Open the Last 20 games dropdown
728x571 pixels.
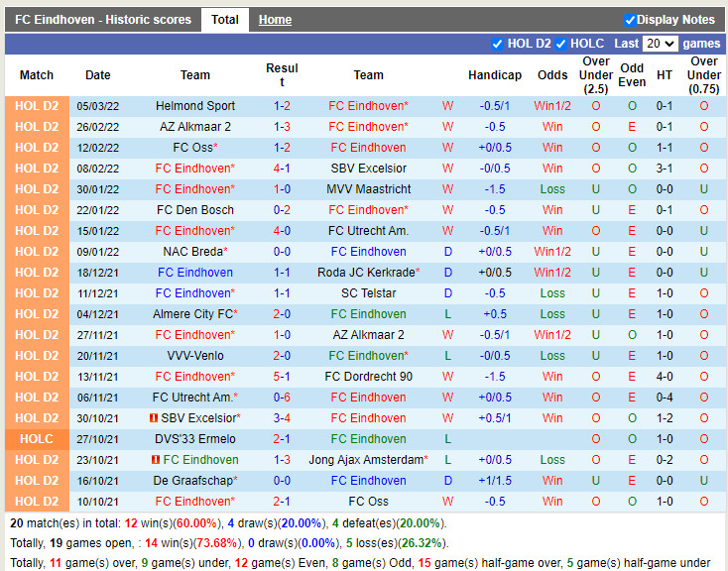(x=660, y=44)
